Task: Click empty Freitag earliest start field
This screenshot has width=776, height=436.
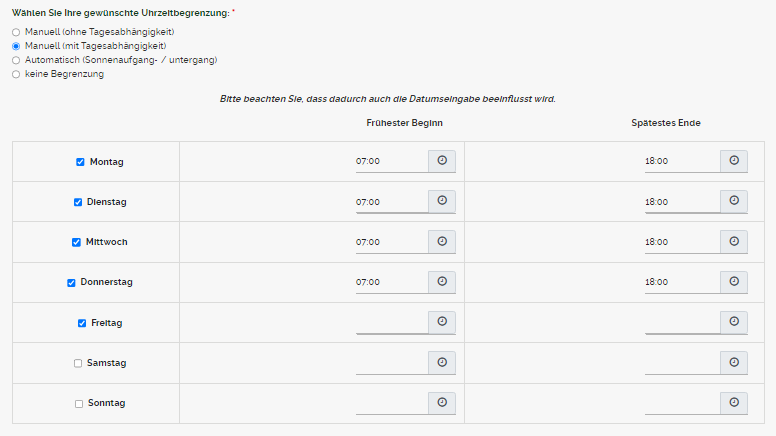Action: coord(390,322)
